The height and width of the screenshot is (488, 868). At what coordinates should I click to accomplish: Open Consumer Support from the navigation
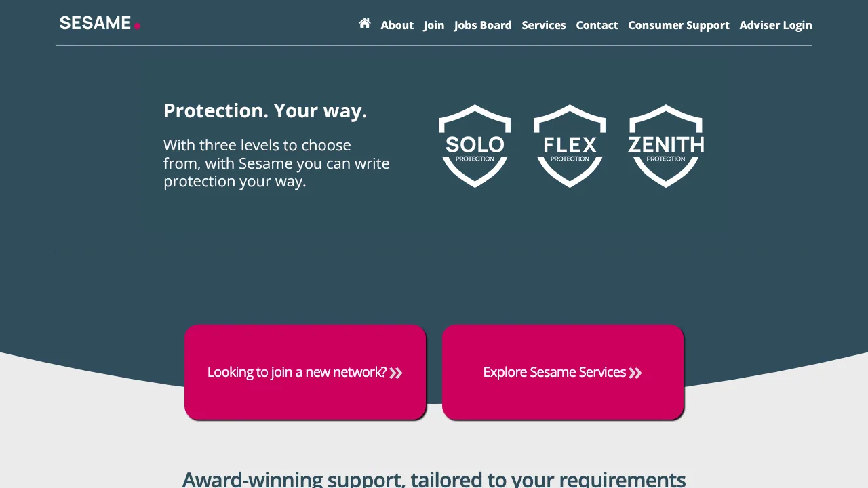(x=679, y=25)
